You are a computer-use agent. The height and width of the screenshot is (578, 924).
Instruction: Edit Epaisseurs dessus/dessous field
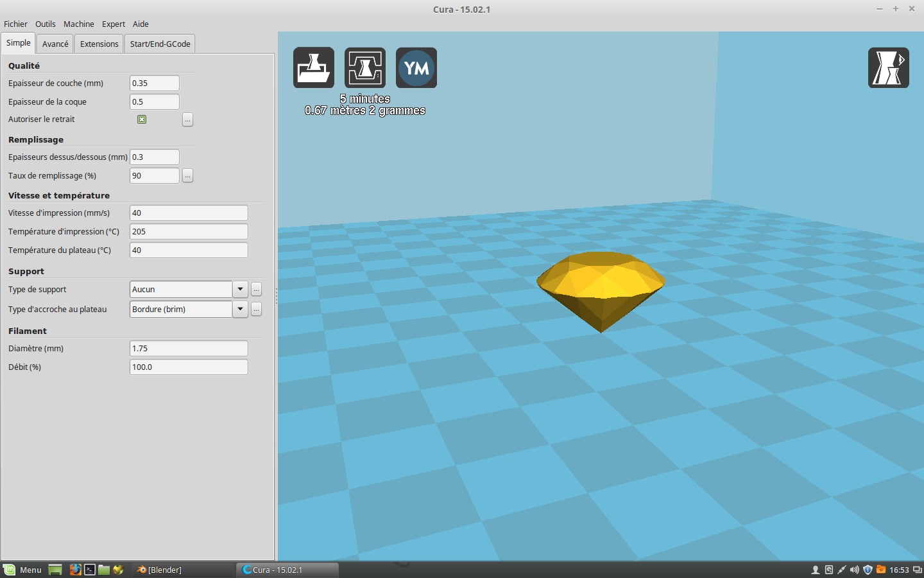[x=155, y=157]
